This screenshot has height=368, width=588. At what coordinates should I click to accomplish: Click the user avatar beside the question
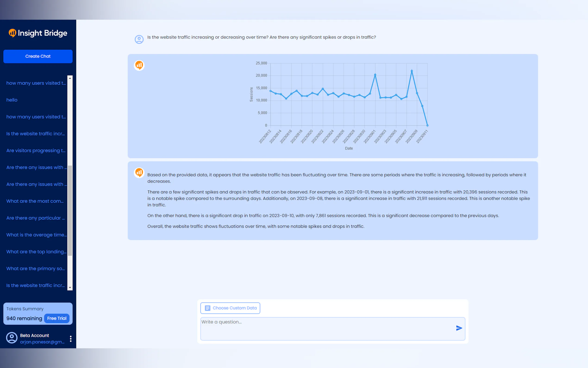coord(139,39)
